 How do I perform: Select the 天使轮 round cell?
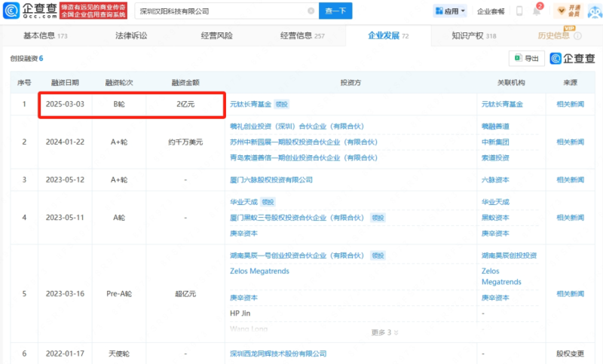119,353
